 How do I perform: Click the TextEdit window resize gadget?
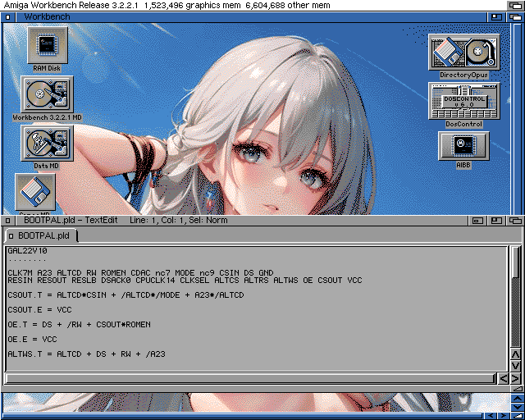click(x=518, y=389)
